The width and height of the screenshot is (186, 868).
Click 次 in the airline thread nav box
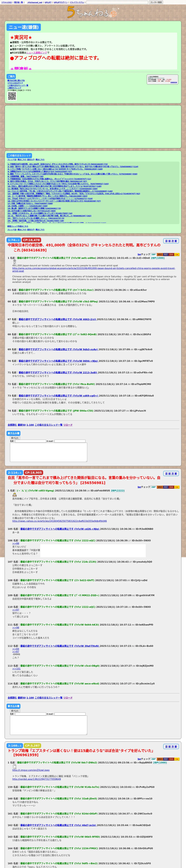(x=173, y=241)
